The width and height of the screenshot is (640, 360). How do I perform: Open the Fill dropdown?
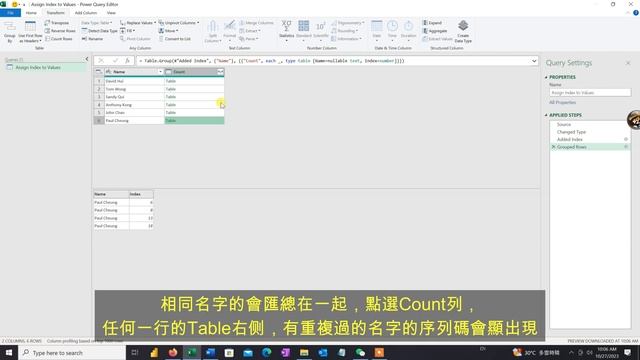128,31
